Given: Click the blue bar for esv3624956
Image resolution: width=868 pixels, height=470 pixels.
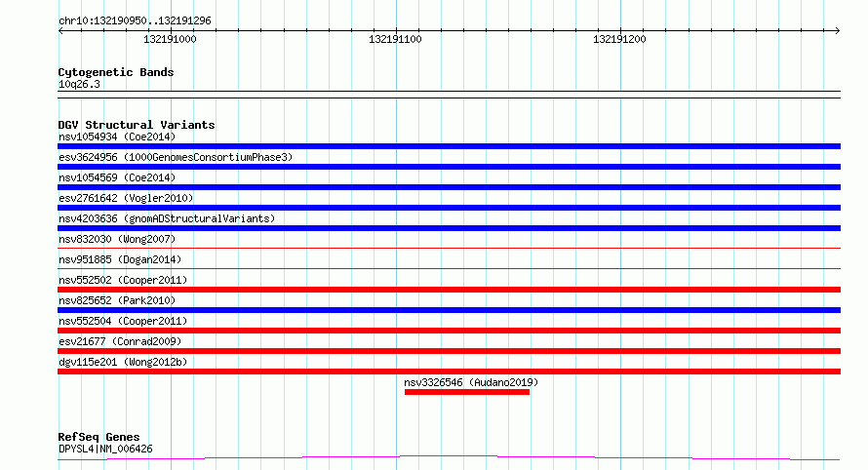Looking at the screenshot, I should [x=449, y=167].
